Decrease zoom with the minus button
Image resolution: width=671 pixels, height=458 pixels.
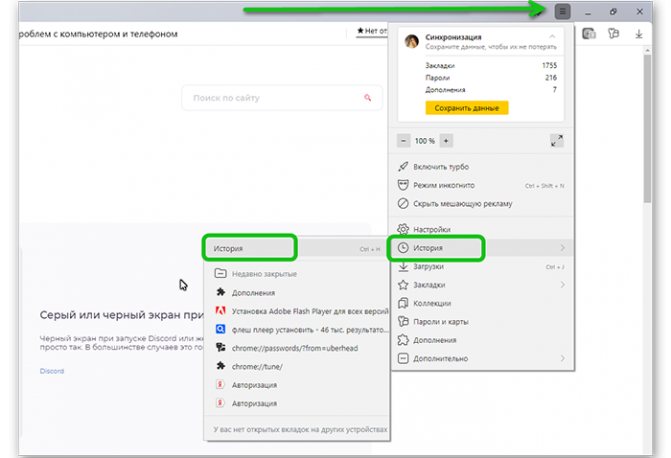(x=404, y=141)
